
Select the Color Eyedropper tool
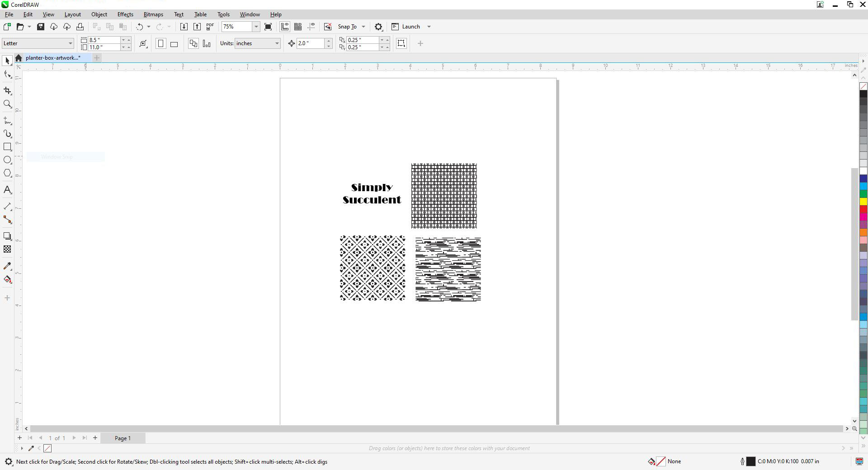(x=7, y=266)
